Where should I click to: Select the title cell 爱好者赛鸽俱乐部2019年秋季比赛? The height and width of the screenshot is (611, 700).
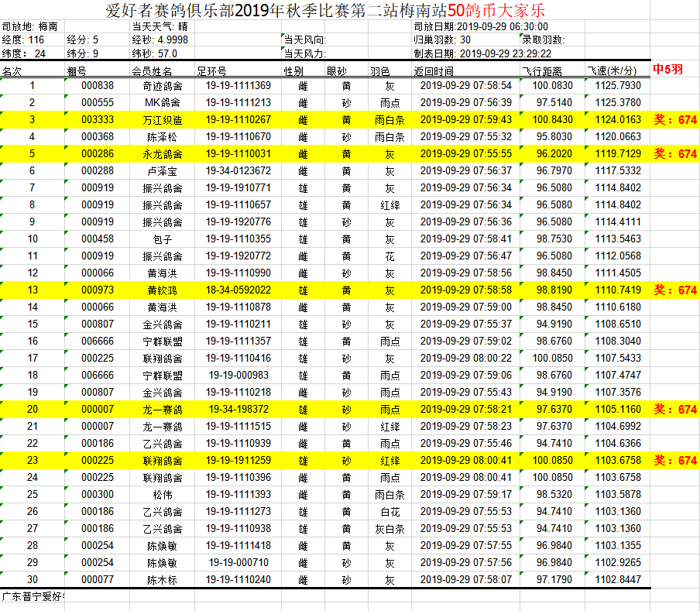325,10
